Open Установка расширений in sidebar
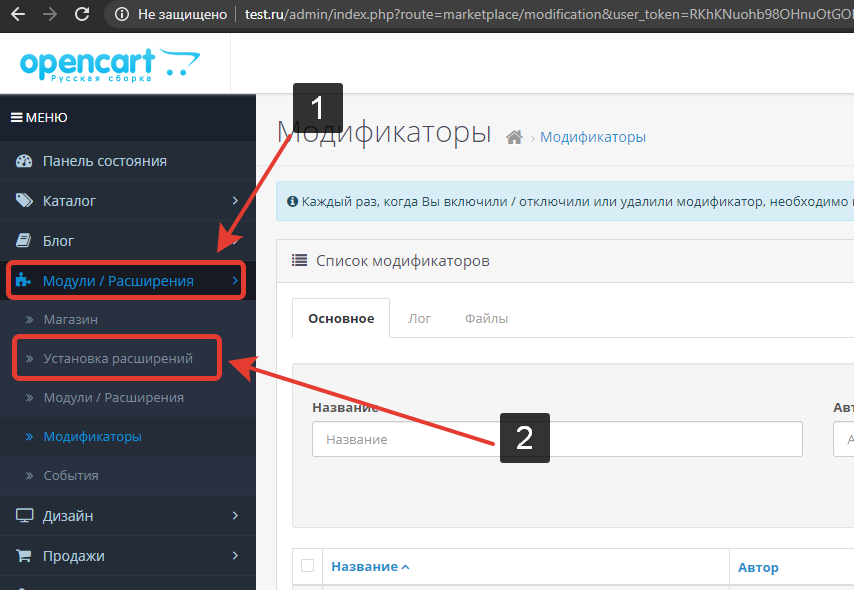 point(118,358)
